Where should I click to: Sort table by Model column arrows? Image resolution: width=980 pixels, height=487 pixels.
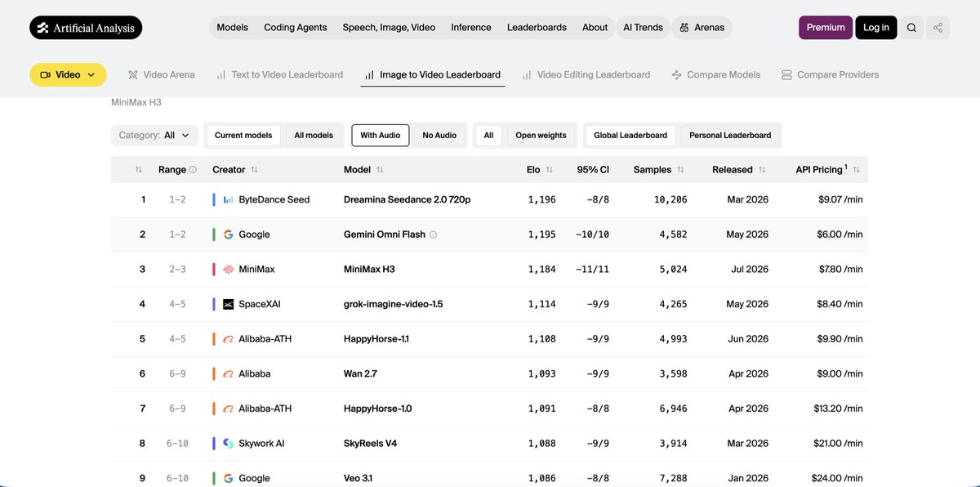tap(380, 170)
